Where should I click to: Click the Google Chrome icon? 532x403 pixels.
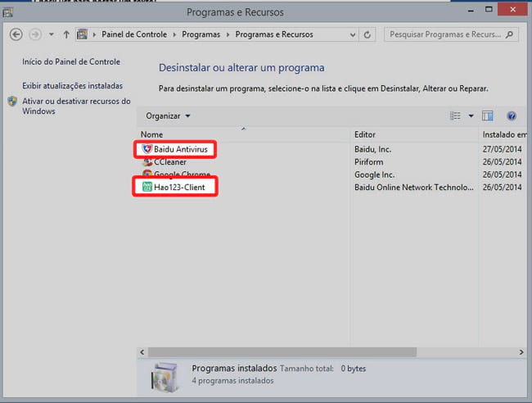coord(147,174)
